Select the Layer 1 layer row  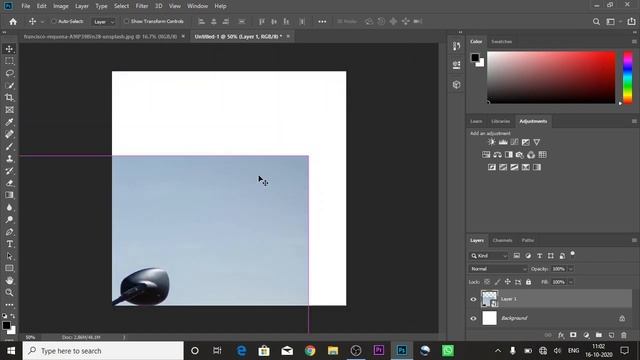pos(550,299)
